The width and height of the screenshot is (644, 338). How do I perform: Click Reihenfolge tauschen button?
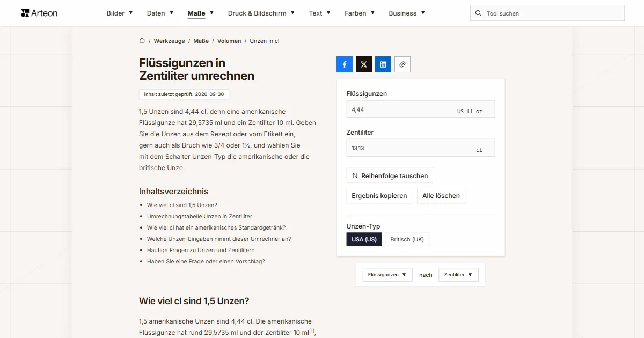pyautogui.click(x=390, y=175)
